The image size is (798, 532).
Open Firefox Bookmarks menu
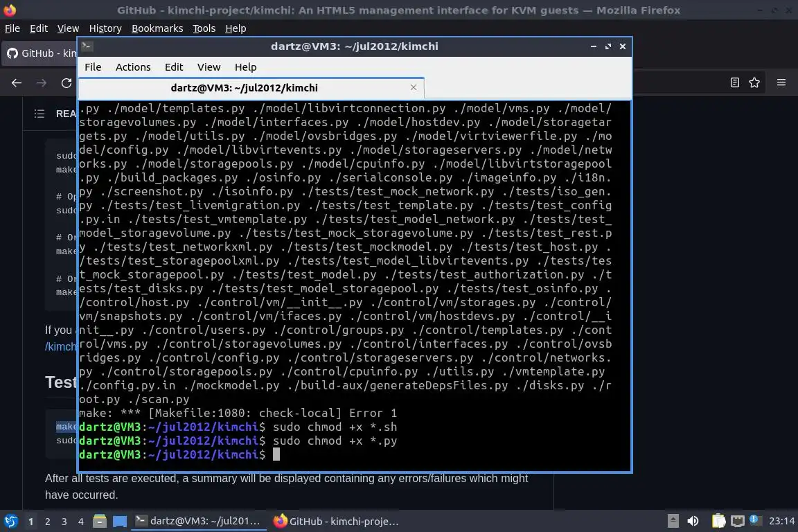point(157,28)
